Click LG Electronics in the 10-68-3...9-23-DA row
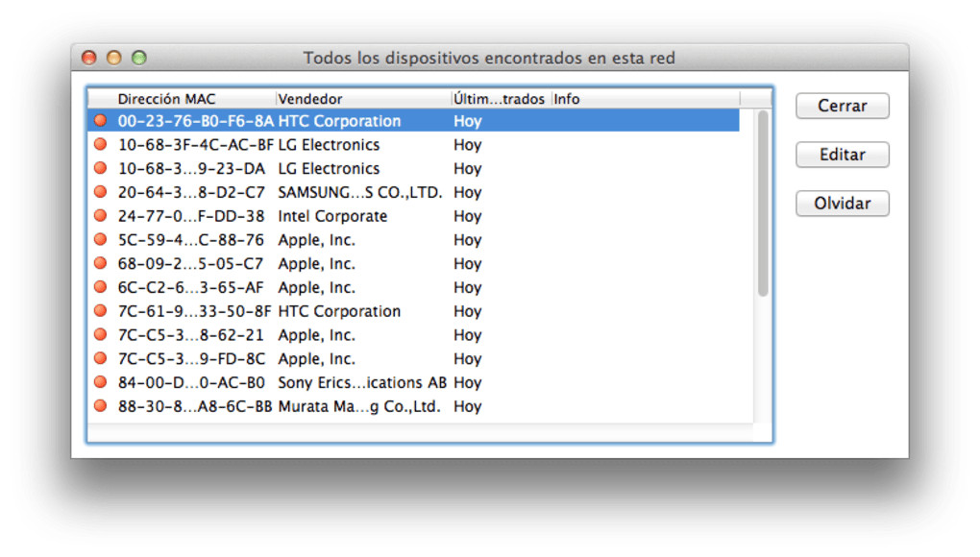Screen dimensions: 980x557 tap(329, 169)
